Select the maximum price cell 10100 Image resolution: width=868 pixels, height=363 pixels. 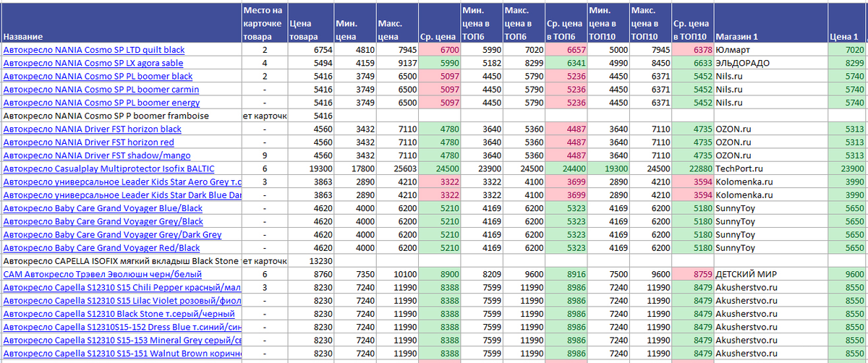click(x=397, y=274)
